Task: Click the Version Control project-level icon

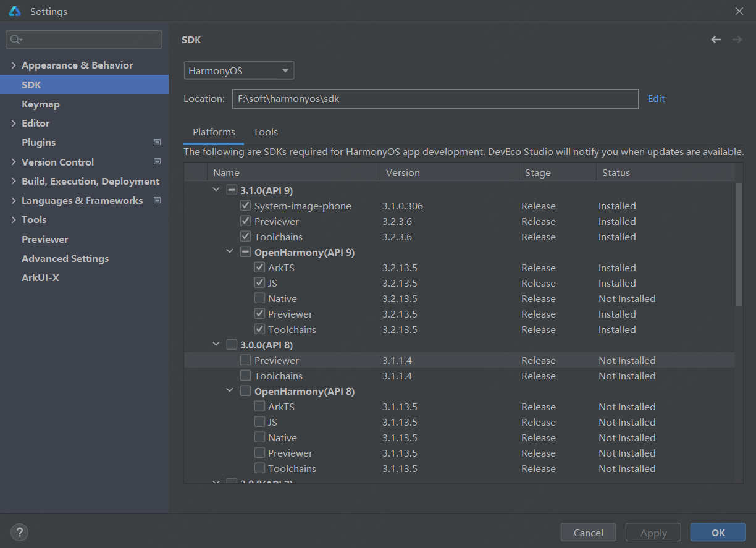Action: click(157, 162)
